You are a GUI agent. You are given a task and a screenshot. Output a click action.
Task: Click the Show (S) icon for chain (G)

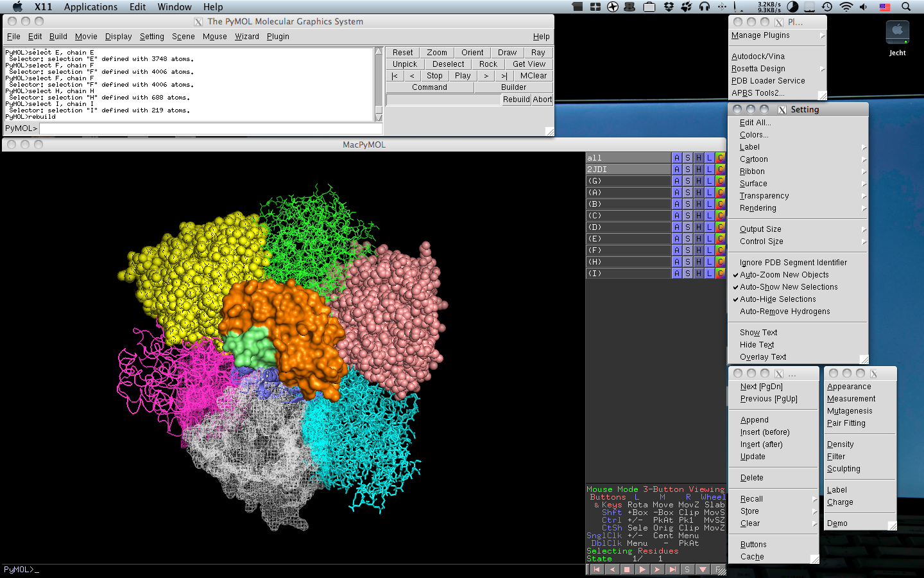[x=687, y=180]
